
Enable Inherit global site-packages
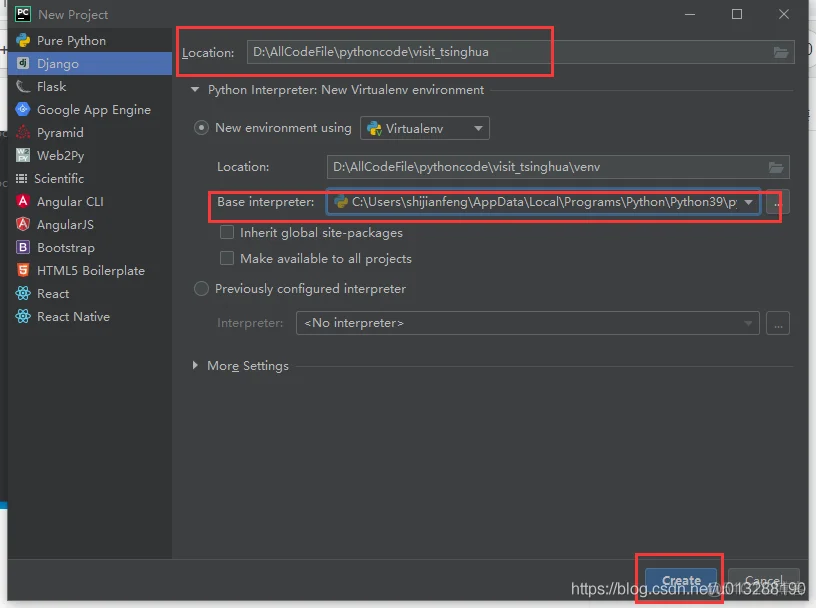pos(227,232)
